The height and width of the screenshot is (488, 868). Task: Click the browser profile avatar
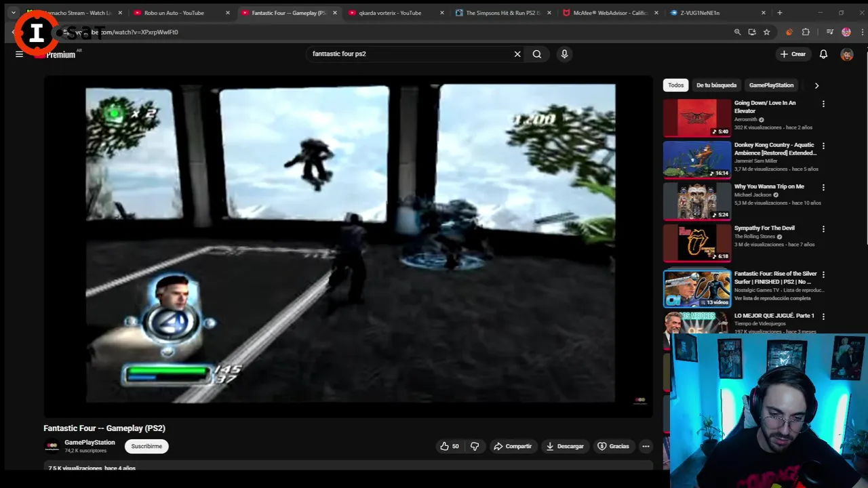[x=846, y=32]
